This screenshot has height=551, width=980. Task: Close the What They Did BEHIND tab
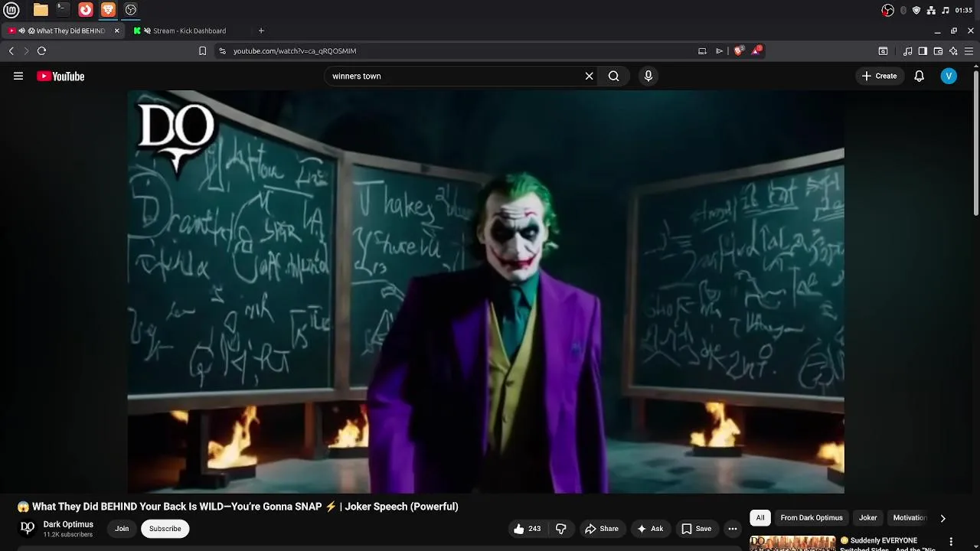[x=117, y=31]
